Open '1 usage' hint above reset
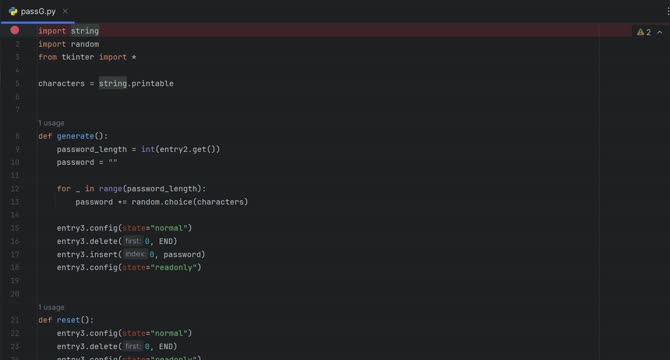The height and width of the screenshot is (360, 670). [x=51, y=307]
